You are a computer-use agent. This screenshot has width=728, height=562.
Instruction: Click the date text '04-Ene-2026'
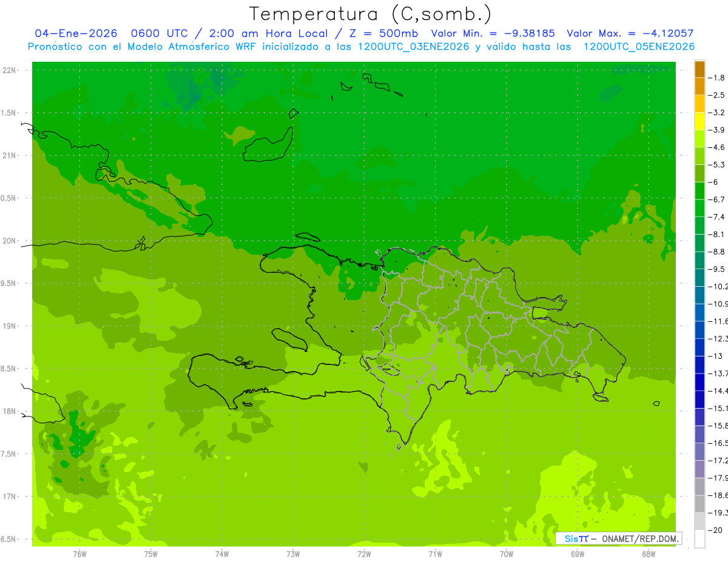76,34
